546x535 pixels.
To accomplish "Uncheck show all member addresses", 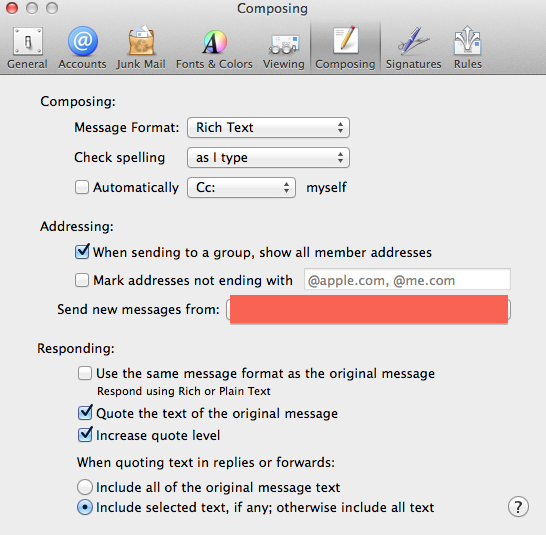I will [82, 251].
